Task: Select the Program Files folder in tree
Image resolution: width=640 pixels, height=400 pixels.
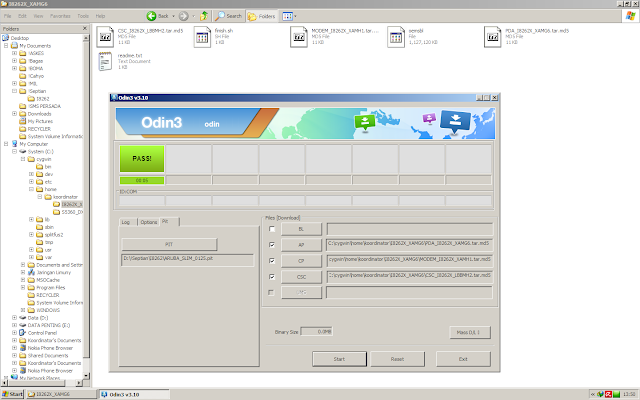Action: coord(51,287)
